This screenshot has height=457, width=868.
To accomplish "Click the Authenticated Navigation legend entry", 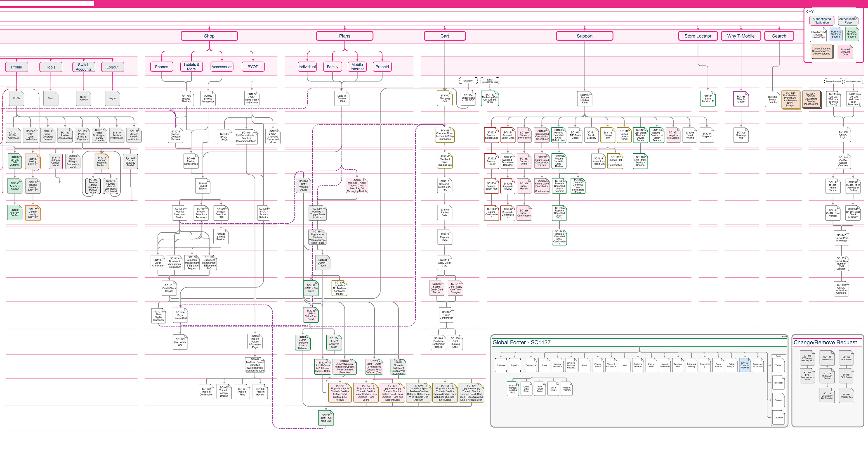I will 821,21.
